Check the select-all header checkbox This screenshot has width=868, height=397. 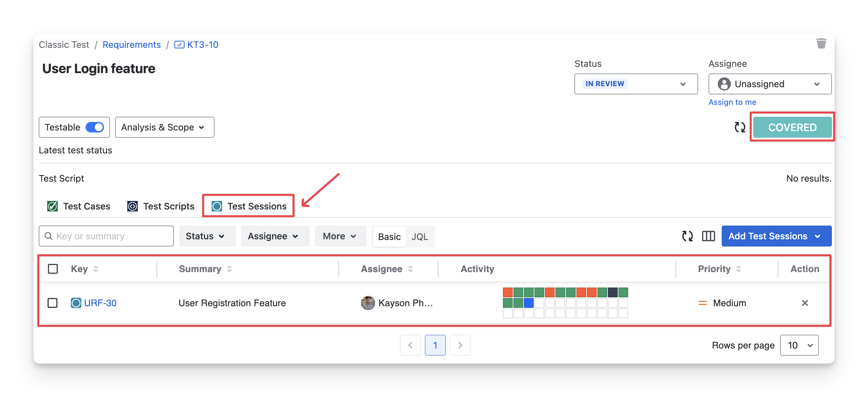point(53,269)
